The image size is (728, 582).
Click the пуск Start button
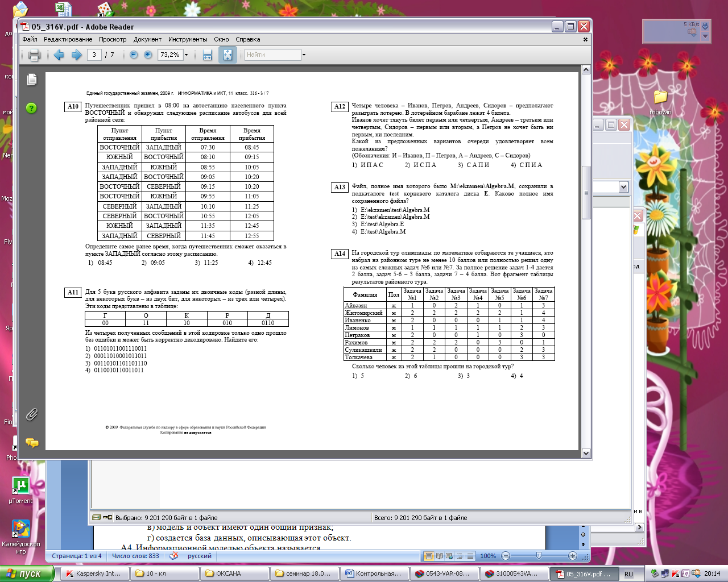click(27, 573)
